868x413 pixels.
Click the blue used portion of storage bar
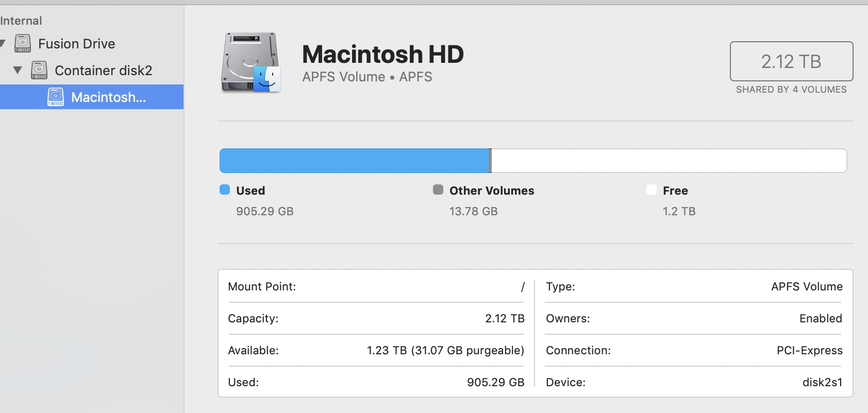(x=354, y=161)
